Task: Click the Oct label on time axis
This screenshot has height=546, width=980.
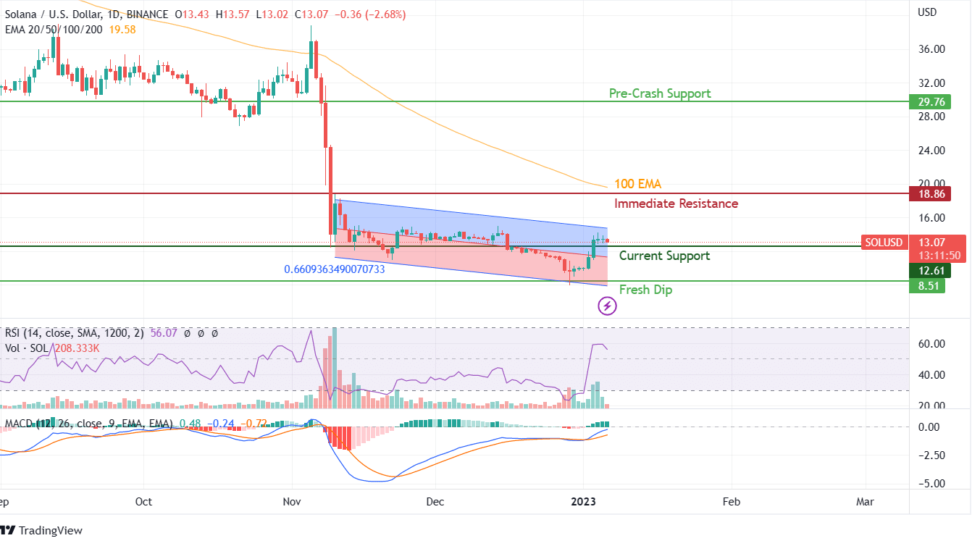Action: point(144,502)
